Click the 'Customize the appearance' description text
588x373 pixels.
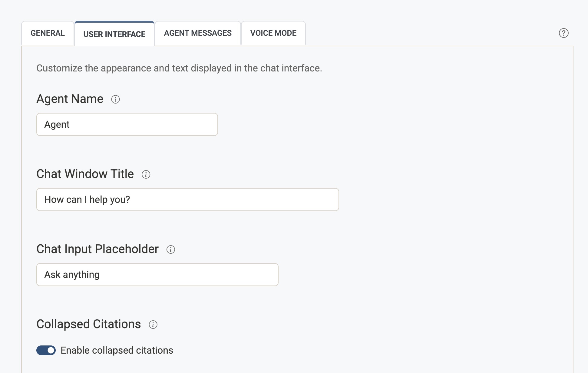click(179, 68)
